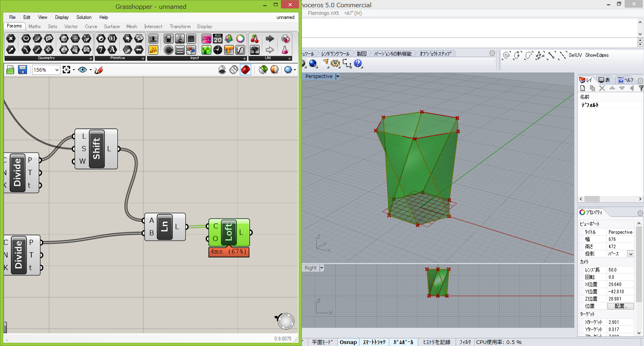Select the Integer 7 parameter icon

pos(101,50)
